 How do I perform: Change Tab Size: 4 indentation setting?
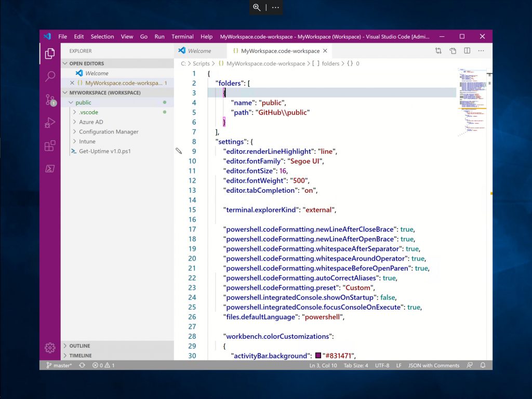tap(355, 365)
